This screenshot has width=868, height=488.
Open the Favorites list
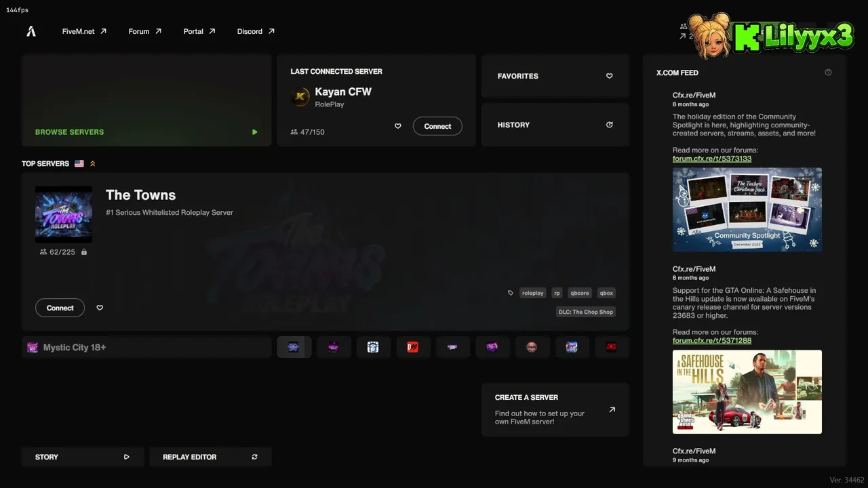point(555,76)
